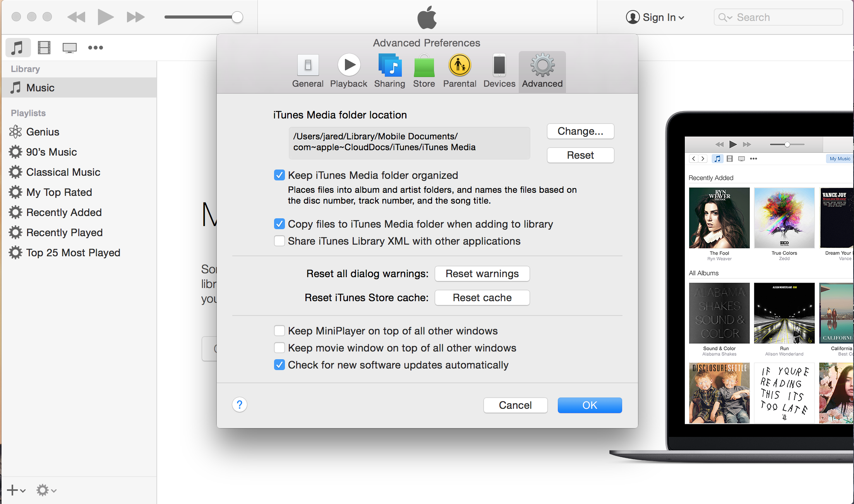Toggle Copy files to iTunes Media folder
The height and width of the screenshot is (504, 854).
[279, 224]
